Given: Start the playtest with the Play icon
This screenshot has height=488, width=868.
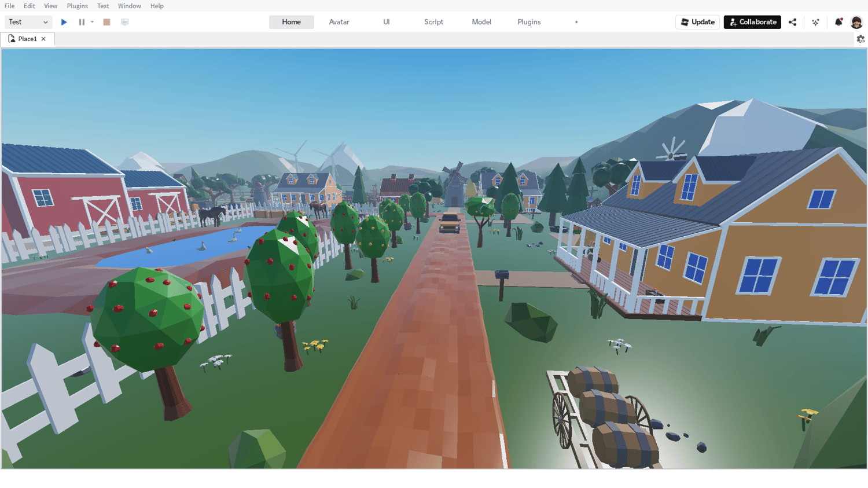Looking at the screenshot, I should coord(64,22).
